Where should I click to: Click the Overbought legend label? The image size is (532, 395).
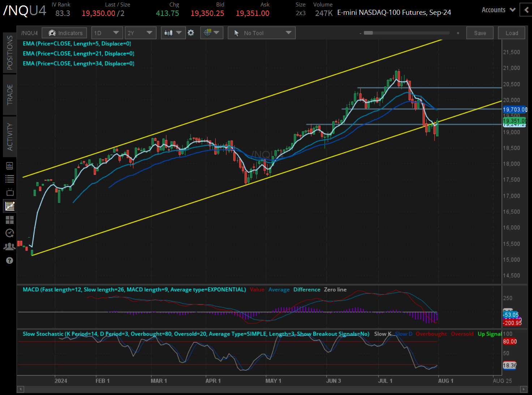click(x=431, y=334)
